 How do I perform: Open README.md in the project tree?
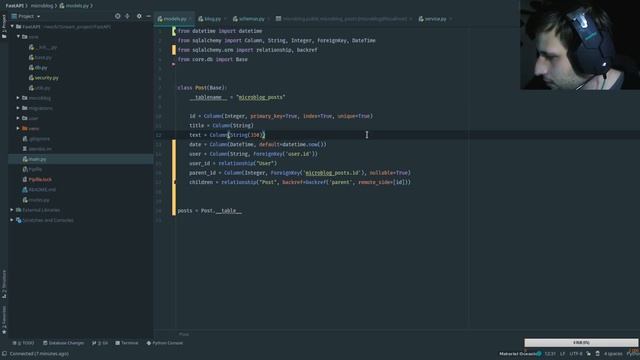coord(39,190)
